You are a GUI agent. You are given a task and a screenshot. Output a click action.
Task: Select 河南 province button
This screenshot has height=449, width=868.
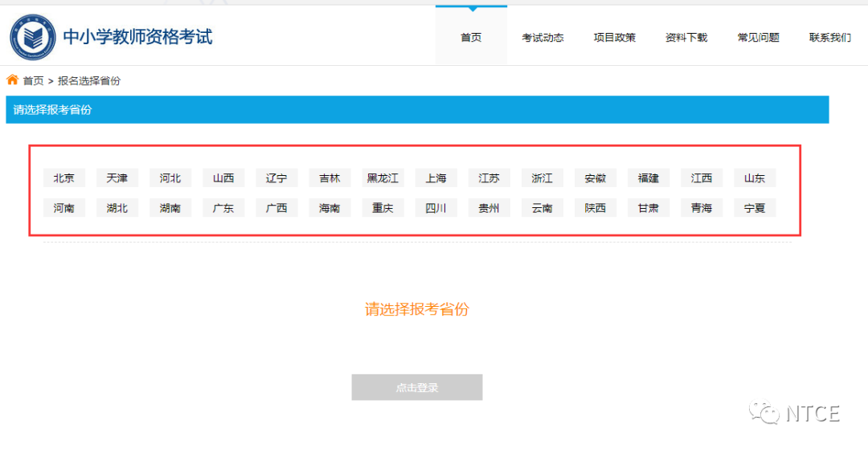coord(64,208)
